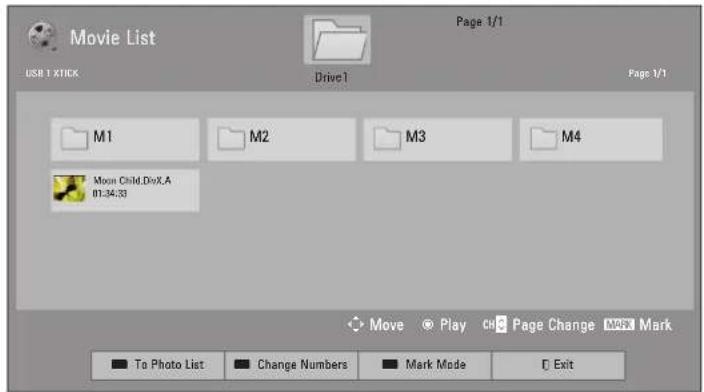Click the Drive1 label text
Image resolution: width=704 pixels, height=392 pixels.
331,77
